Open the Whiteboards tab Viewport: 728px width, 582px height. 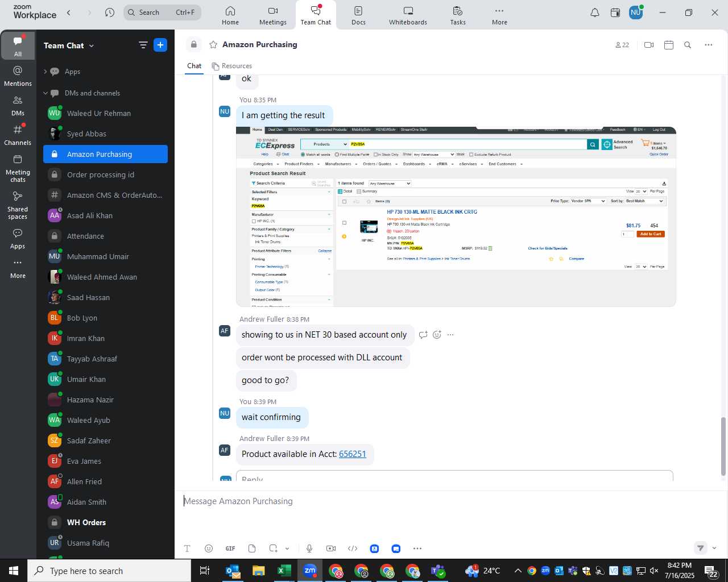[408, 15]
